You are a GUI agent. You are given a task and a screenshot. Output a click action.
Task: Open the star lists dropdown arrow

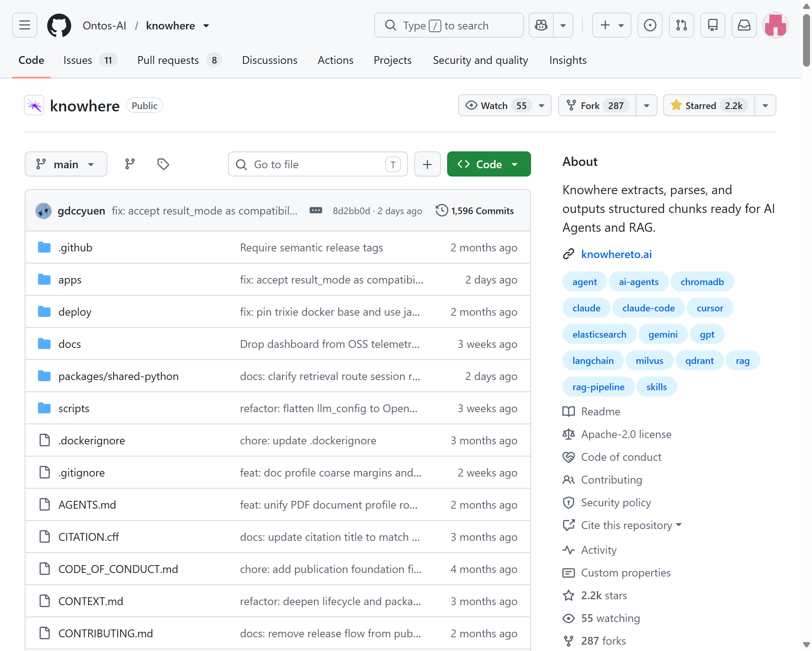click(x=765, y=105)
